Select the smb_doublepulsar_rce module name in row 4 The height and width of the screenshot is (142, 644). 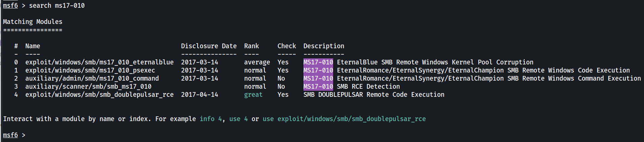(x=99, y=95)
